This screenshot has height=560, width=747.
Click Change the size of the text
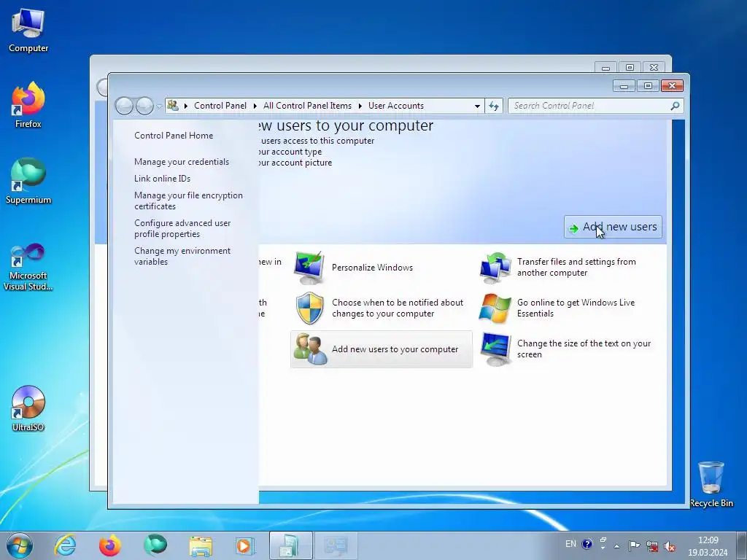click(x=584, y=349)
